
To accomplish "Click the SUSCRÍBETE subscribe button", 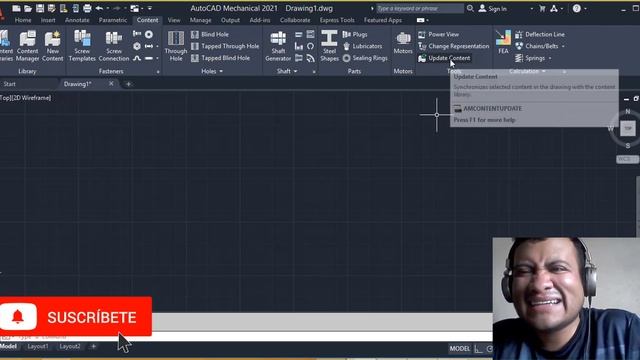I will [76, 317].
